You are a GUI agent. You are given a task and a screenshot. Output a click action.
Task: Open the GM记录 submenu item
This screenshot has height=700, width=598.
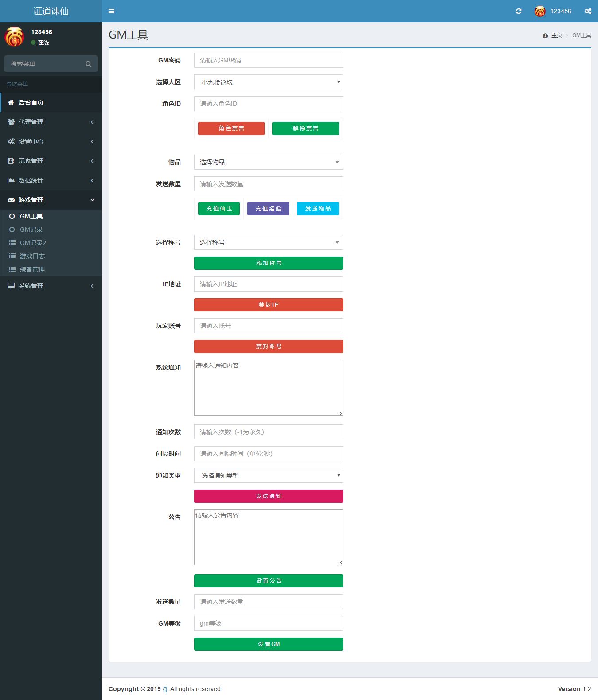coord(31,229)
